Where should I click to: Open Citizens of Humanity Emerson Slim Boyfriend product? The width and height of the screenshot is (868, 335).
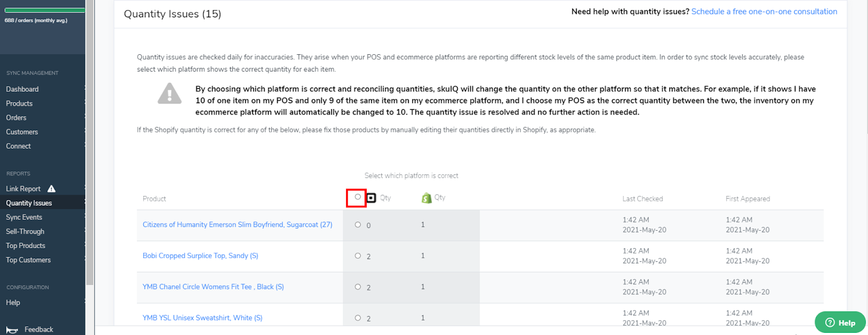pos(237,225)
